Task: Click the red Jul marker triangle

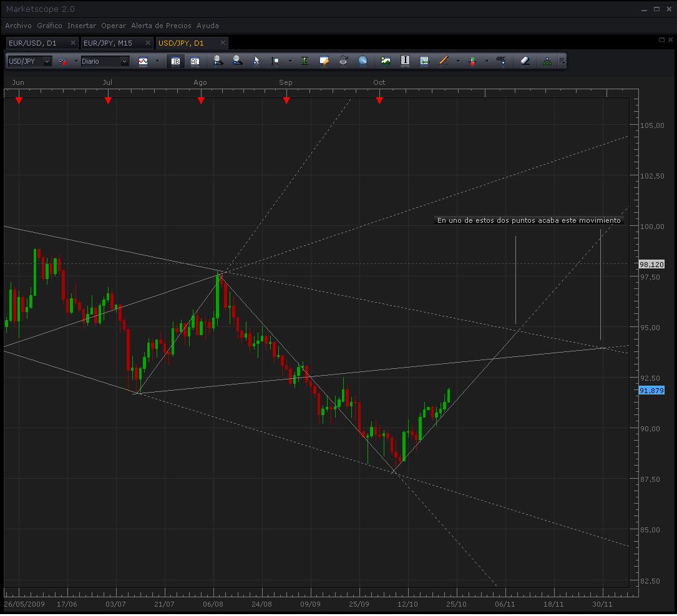Action: coord(108,100)
